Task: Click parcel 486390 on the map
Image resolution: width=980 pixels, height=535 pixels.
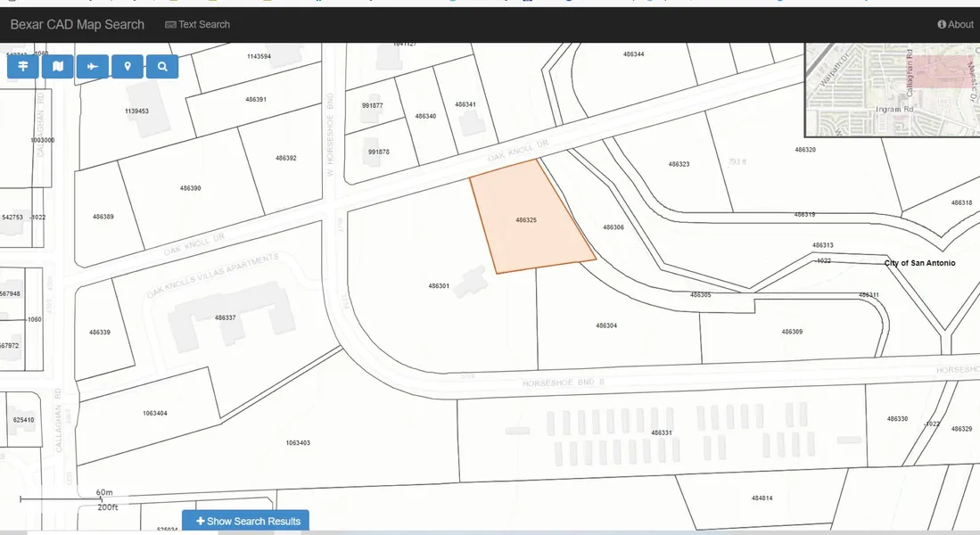Action: (x=190, y=188)
